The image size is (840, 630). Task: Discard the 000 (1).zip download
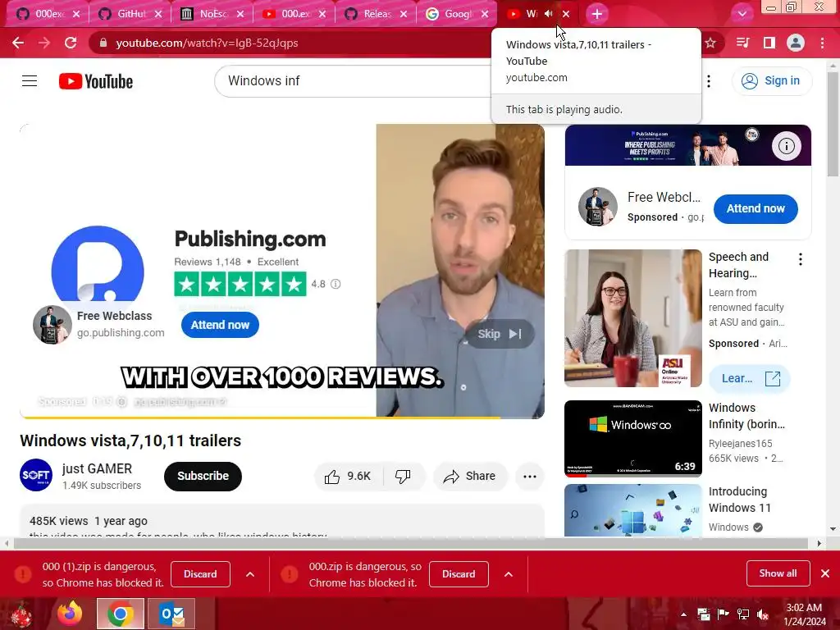200,573
